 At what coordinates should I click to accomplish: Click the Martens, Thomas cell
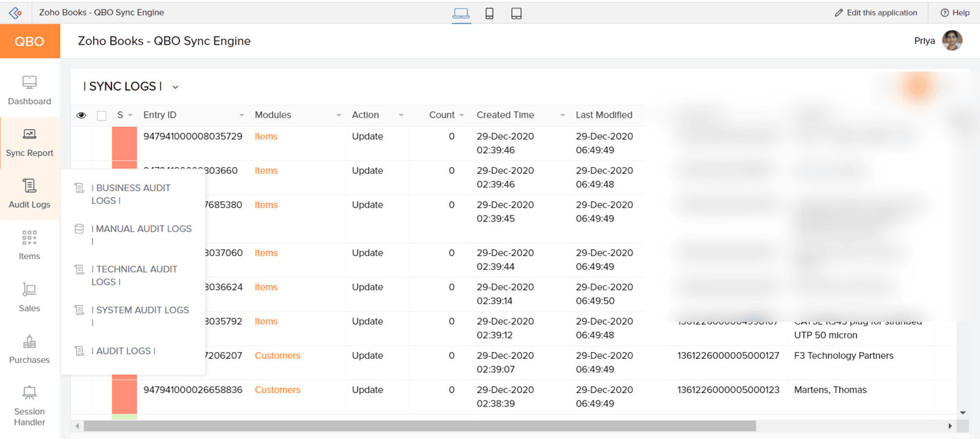click(x=830, y=390)
